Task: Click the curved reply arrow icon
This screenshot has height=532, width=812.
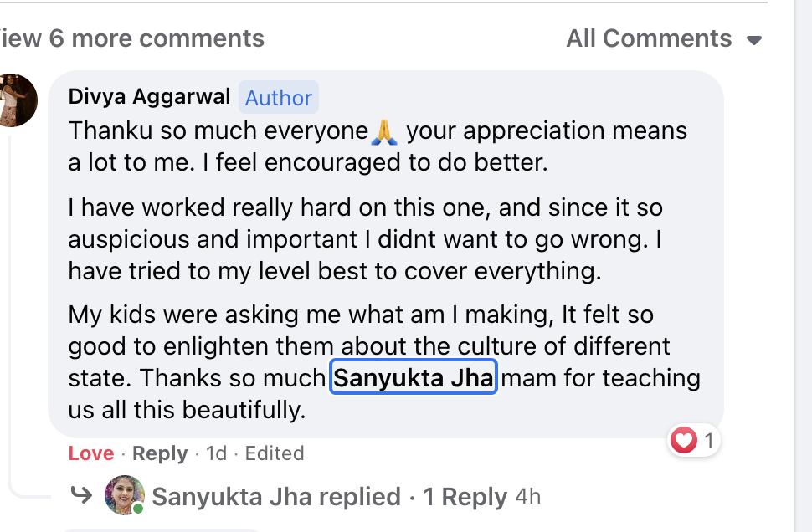Action: click(x=81, y=495)
